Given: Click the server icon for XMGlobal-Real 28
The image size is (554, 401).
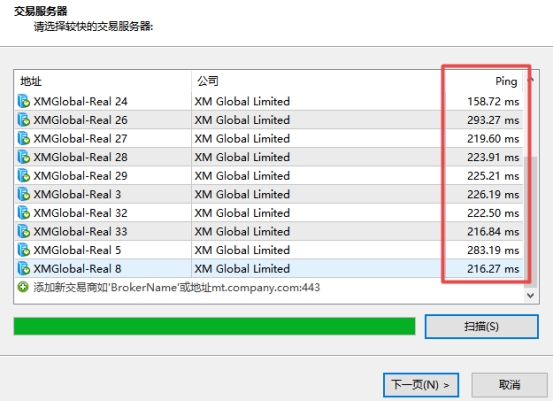Looking at the screenshot, I should tap(24, 157).
